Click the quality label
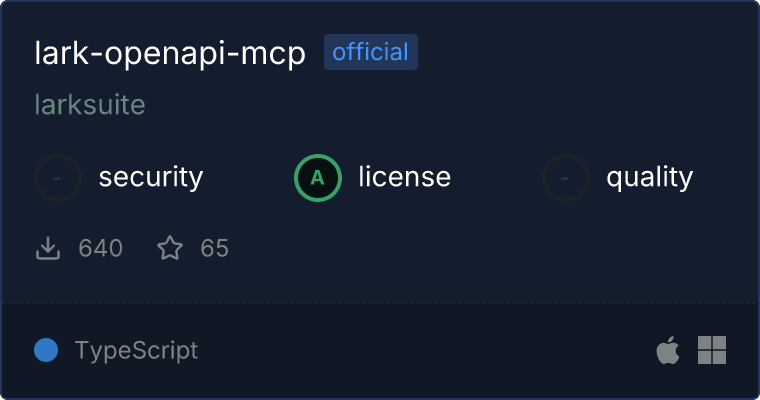Image resolution: width=760 pixels, height=400 pixels. tap(650, 178)
